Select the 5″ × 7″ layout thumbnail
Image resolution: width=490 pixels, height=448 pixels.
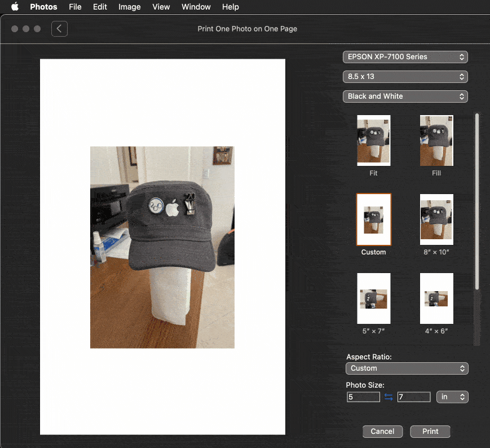pyautogui.click(x=373, y=298)
